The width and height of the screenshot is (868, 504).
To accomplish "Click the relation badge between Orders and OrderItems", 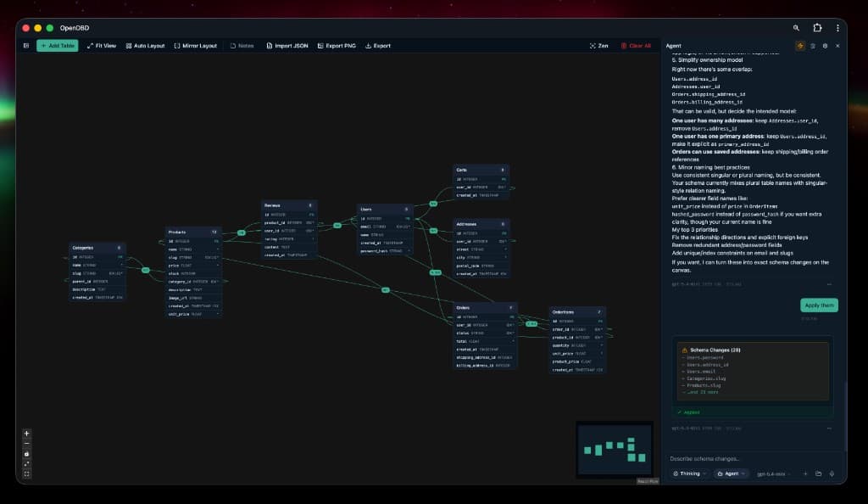I will click(531, 324).
